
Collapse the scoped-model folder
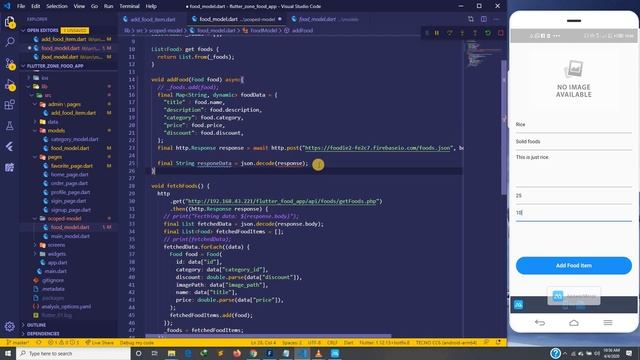64,218
